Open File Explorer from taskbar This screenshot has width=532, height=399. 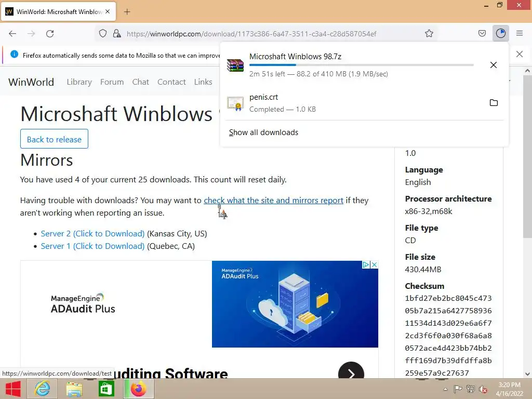tap(74, 389)
